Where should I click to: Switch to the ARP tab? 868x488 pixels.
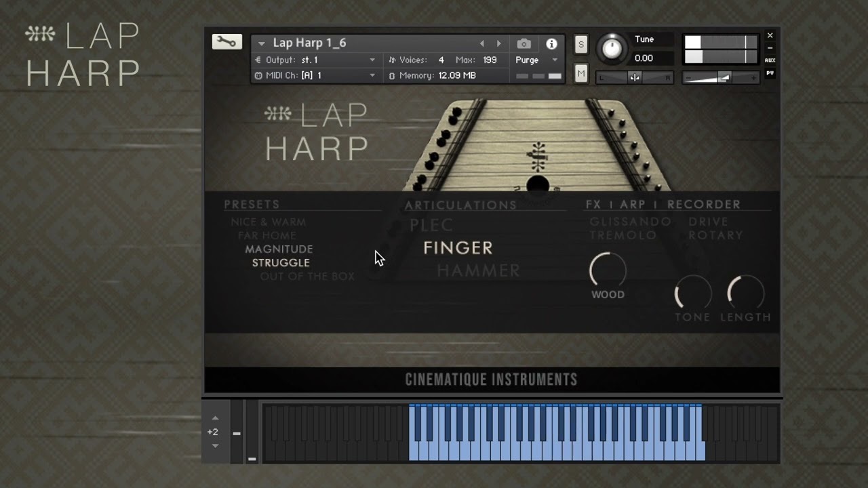tap(633, 204)
